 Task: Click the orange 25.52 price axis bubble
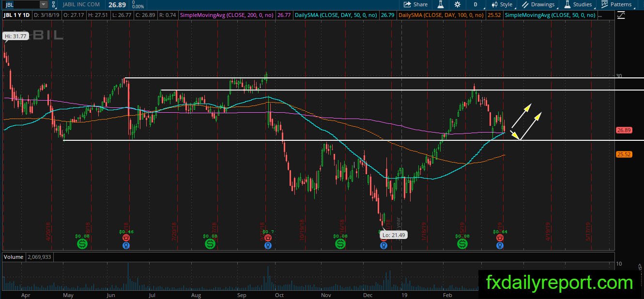coord(623,154)
